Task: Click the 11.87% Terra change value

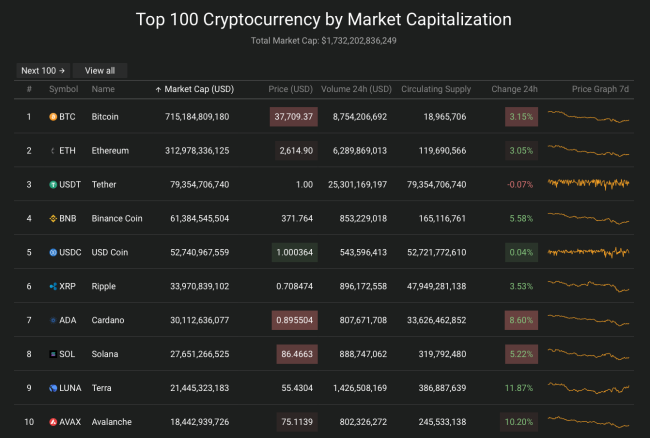Action: (519, 388)
